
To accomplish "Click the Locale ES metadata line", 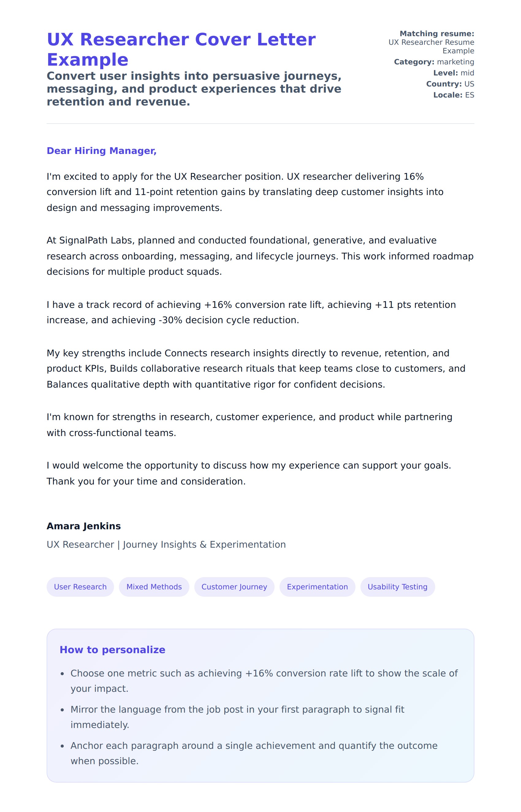I will coord(453,95).
